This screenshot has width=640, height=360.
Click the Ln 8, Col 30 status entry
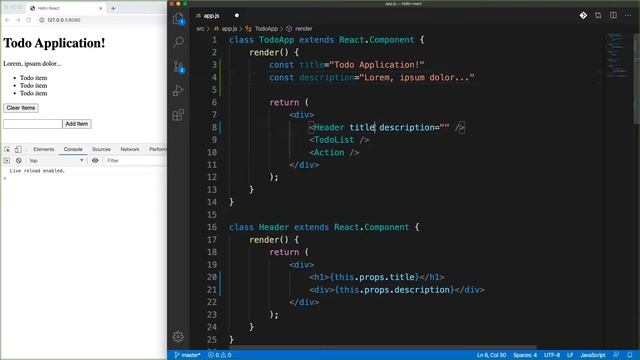click(491, 355)
